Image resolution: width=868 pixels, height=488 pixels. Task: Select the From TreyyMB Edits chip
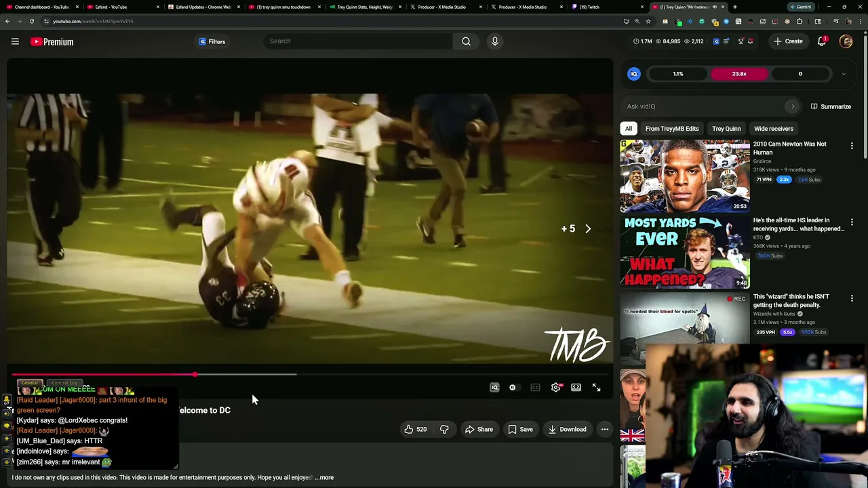click(672, 129)
